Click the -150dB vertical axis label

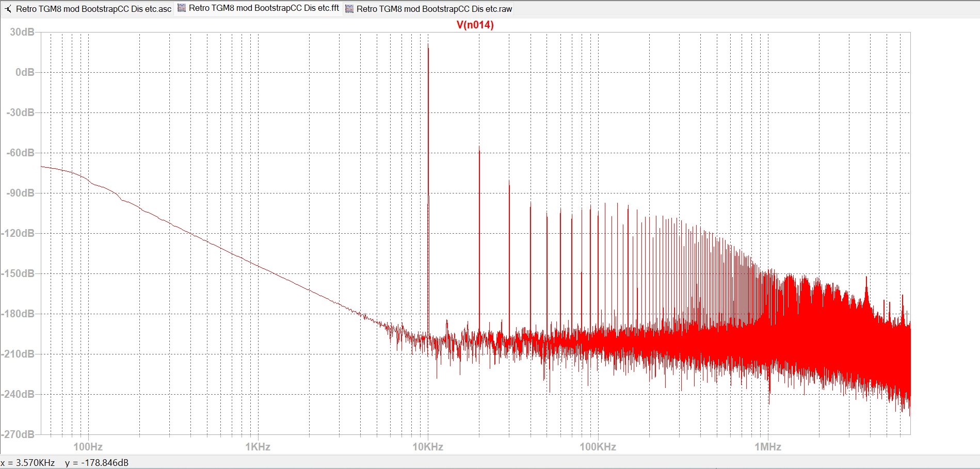click(x=18, y=273)
